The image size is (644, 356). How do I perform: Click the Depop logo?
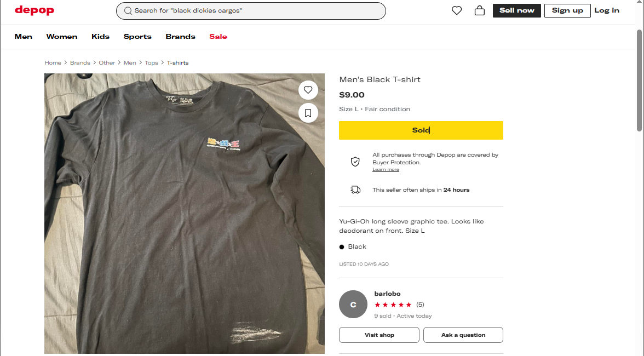point(34,10)
